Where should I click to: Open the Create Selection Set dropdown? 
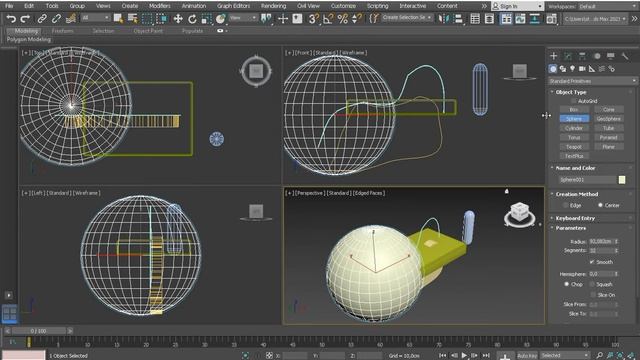[x=407, y=18]
